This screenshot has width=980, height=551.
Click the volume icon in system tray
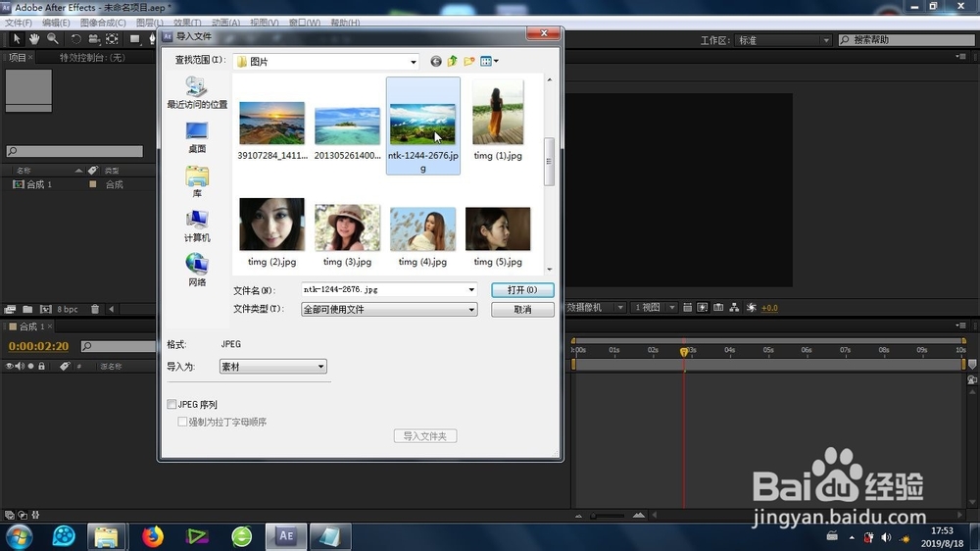[886, 538]
